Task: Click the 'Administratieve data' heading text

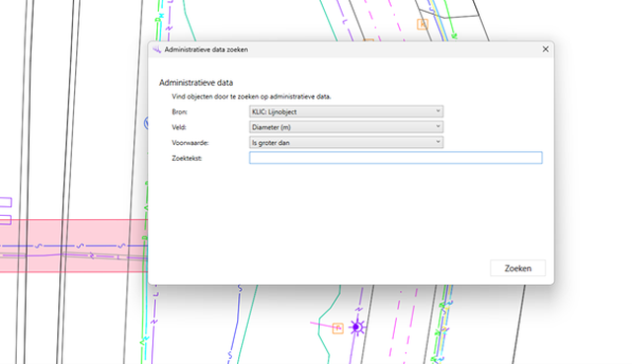Action: 196,83
